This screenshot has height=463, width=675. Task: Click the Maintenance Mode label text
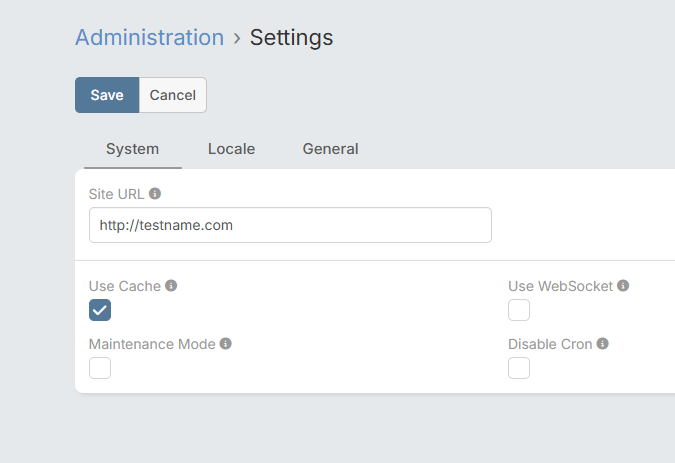(152, 344)
